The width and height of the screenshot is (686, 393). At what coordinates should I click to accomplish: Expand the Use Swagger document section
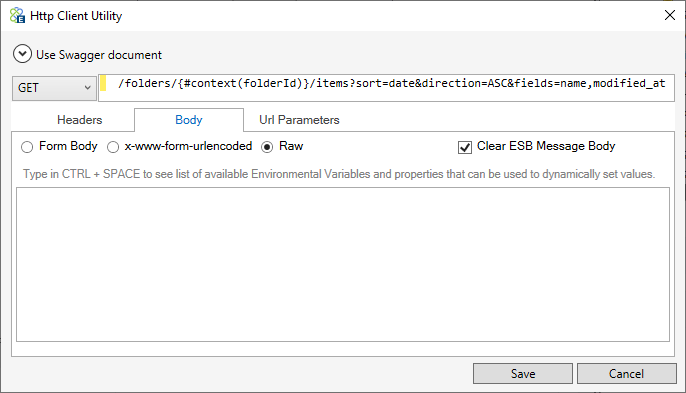[x=22, y=54]
